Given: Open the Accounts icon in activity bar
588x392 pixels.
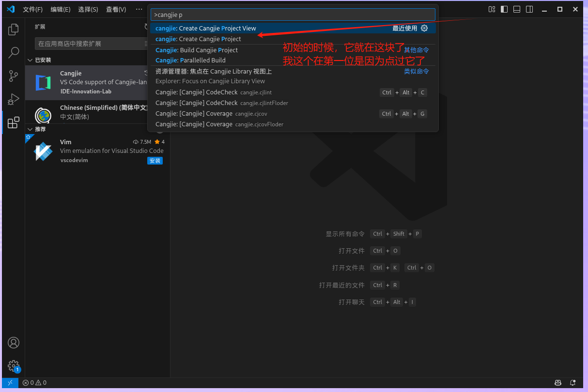Looking at the screenshot, I should pos(14,343).
